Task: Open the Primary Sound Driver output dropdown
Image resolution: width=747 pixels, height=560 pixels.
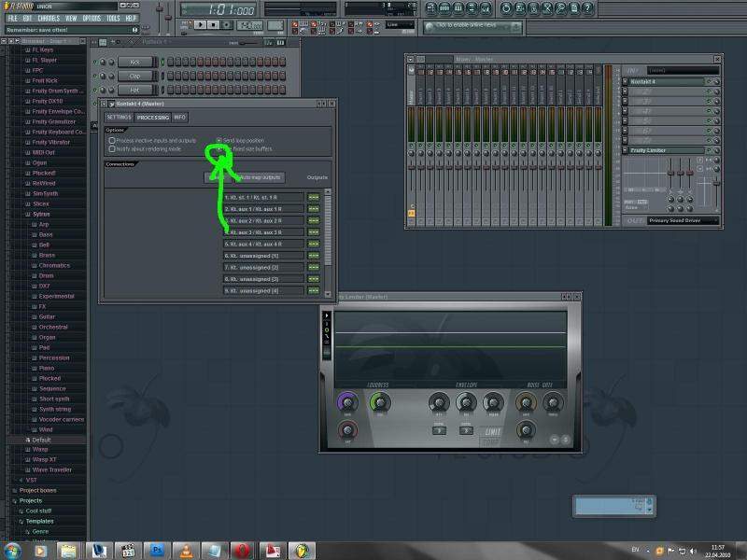Action: pyautogui.click(x=684, y=220)
